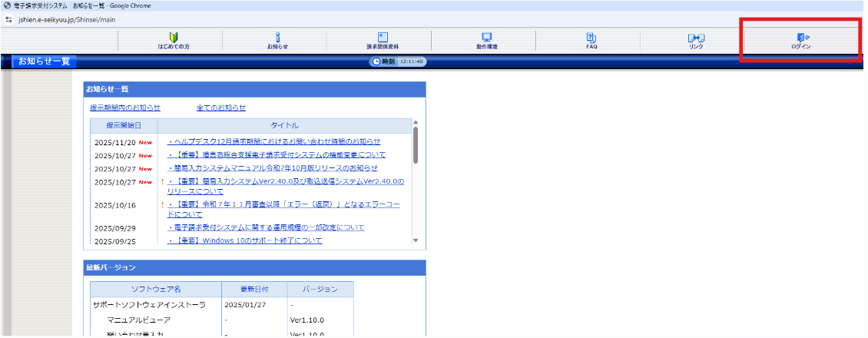
Task: Click the clock icon beside 時刻
Action: [376, 61]
